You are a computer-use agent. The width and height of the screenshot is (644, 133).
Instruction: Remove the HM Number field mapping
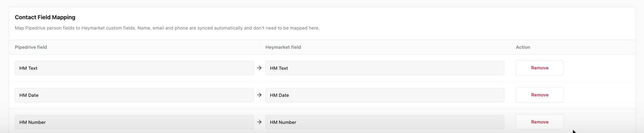pos(539,122)
